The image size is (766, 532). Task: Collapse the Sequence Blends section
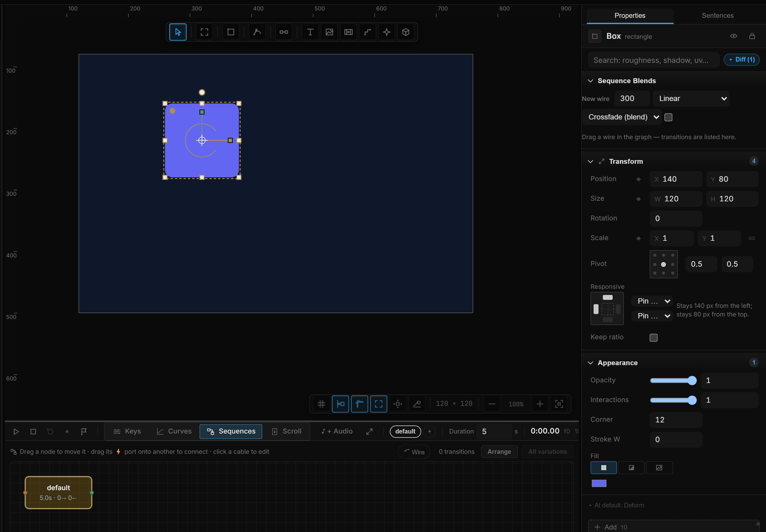coord(590,81)
